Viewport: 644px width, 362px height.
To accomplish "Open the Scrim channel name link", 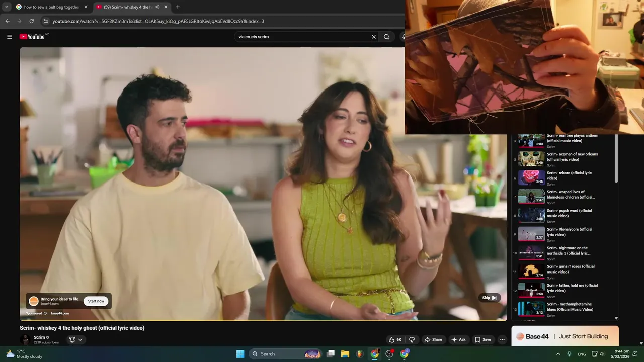I will [x=39, y=337].
